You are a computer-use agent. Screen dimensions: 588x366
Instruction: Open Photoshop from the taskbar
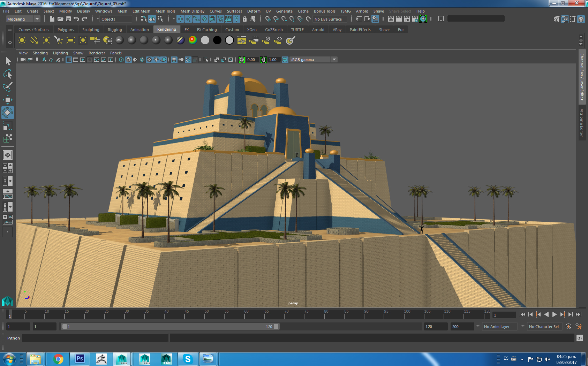[x=80, y=359]
